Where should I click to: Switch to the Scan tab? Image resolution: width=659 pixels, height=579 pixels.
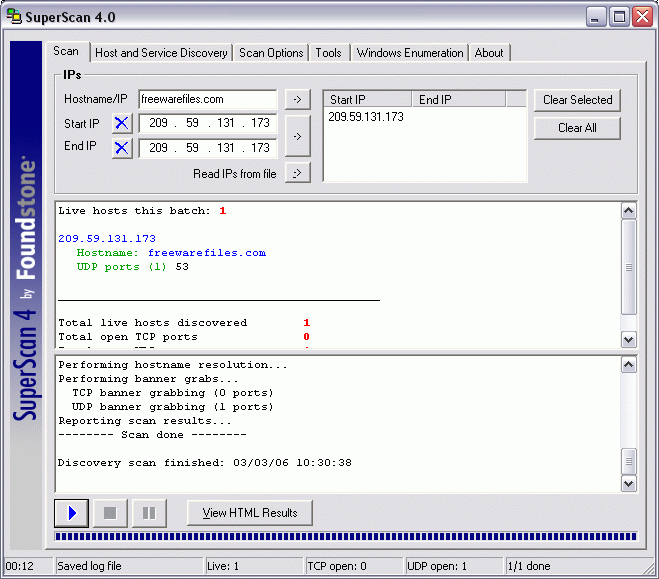66,51
